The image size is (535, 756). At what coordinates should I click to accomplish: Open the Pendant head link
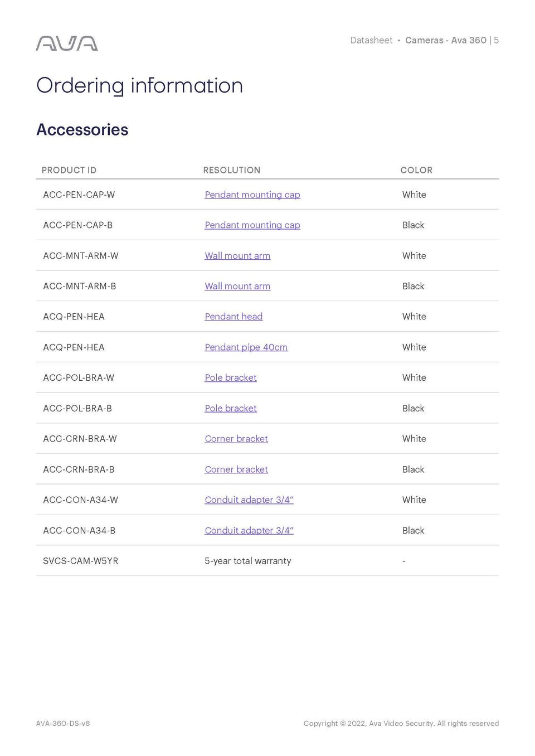point(234,317)
